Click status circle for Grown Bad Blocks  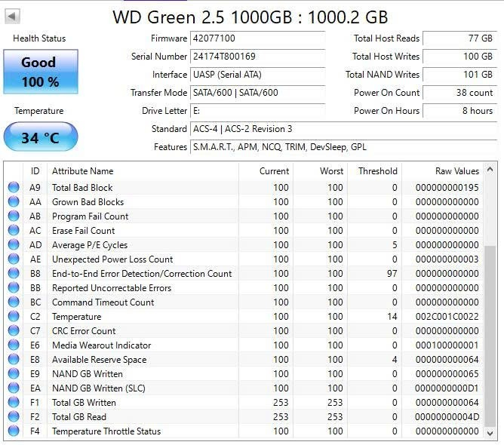[14, 201]
